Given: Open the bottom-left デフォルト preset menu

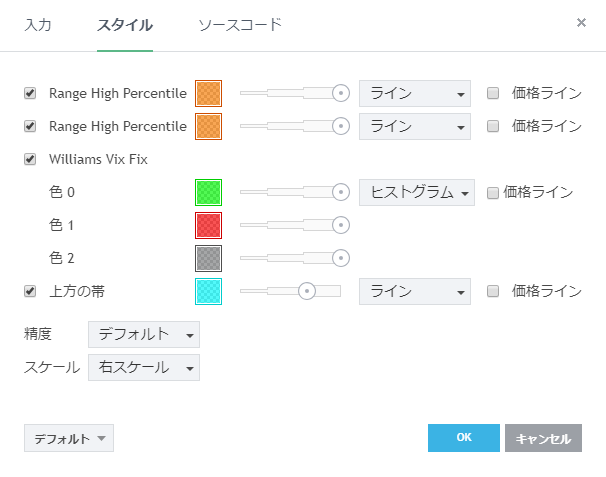Looking at the screenshot, I should pyautogui.click(x=69, y=438).
